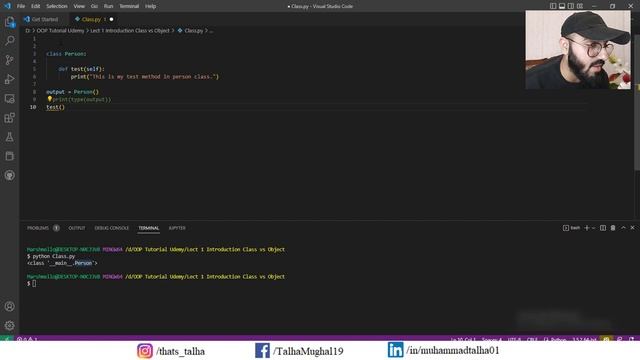Split the terminal panel
Image resolution: width=640 pixels, height=360 pixels.
[x=603, y=228]
